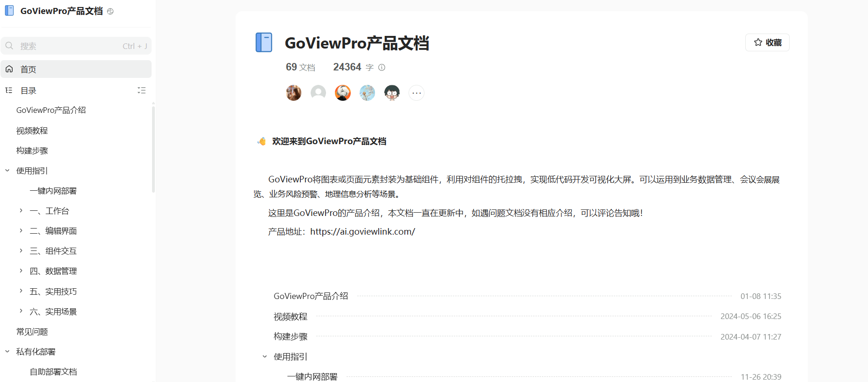Click the blue book icon in sidebar header

coord(9,11)
